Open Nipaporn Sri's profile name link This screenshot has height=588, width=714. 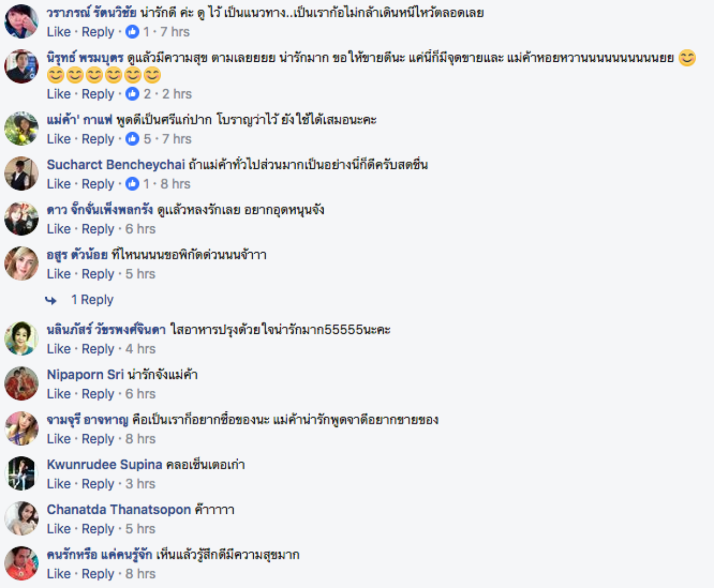85,375
